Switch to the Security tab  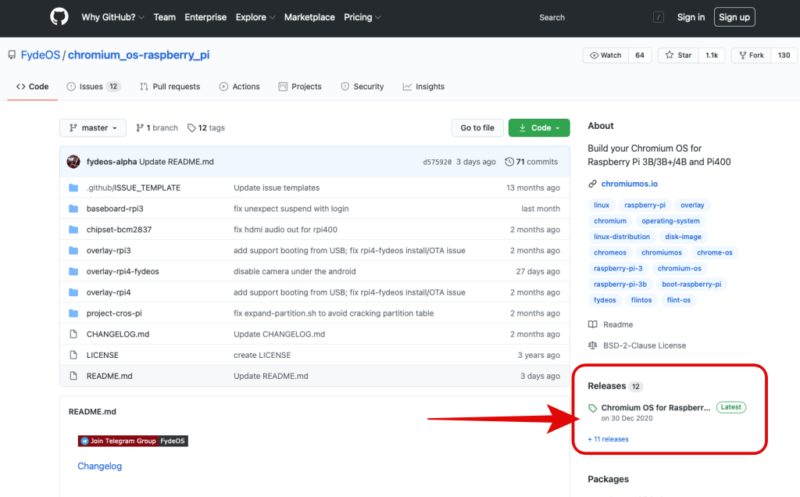(362, 87)
